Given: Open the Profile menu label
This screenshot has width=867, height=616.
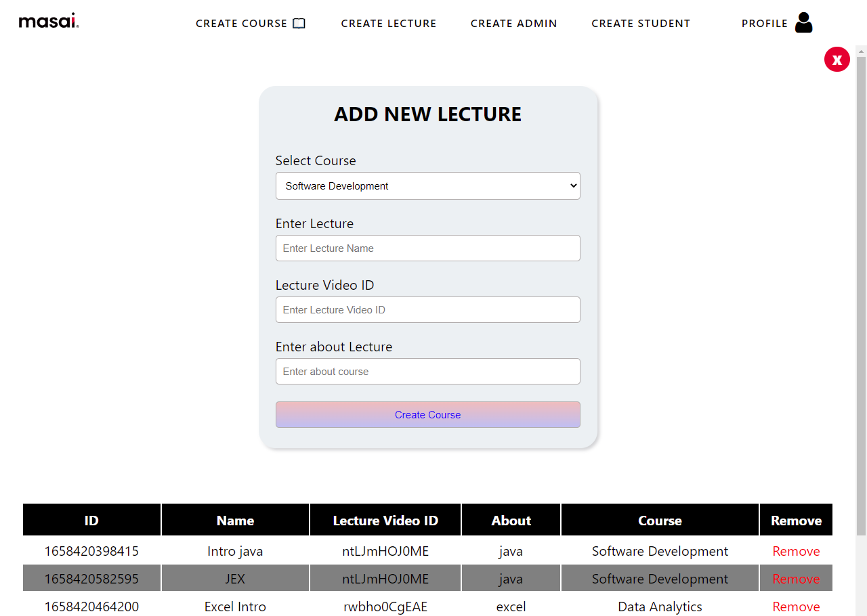Looking at the screenshot, I should point(765,24).
